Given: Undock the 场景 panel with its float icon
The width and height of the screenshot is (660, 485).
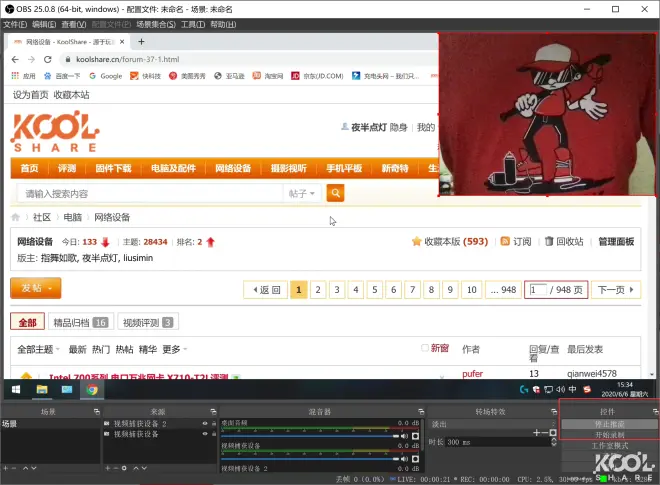Looking at the screenshot, I should [x=97, y=411].
